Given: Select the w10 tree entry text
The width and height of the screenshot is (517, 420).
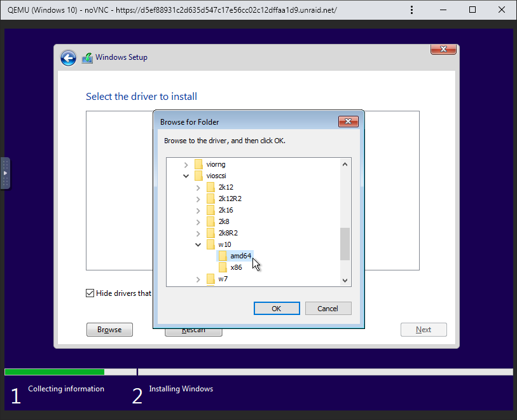Looking at the screenshot, I should click(x=224, y=244).
